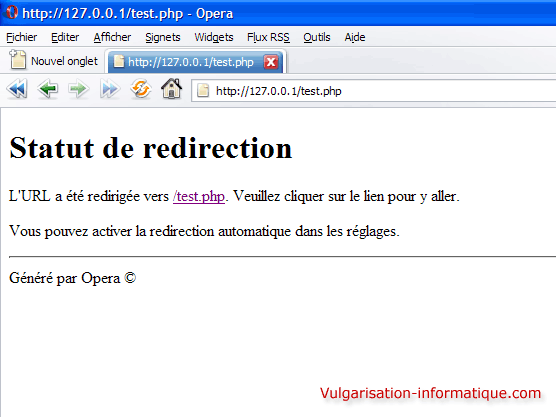Open the Flux RSS menu

(x=268, y=37)
